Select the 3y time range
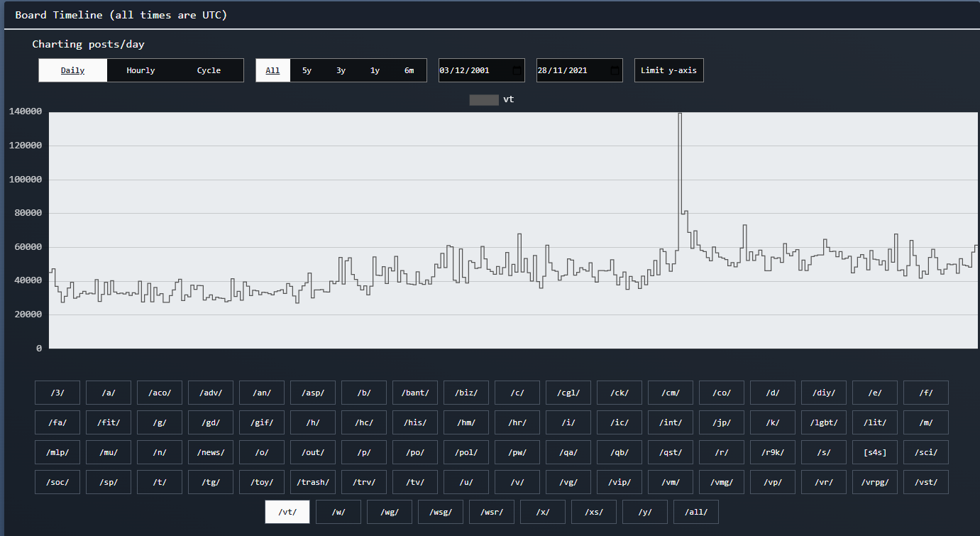 tap(341, 70)
